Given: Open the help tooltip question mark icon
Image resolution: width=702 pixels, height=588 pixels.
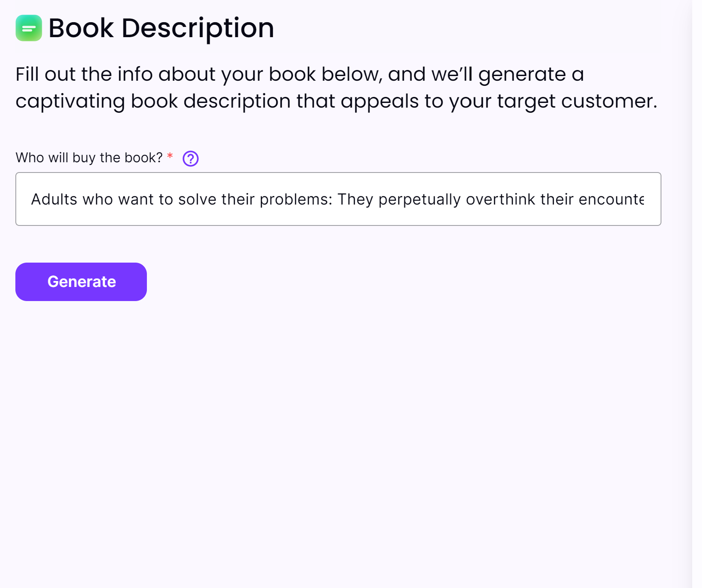Looking at the screenshot, I should pyautogui.click(x=190, y=158).
